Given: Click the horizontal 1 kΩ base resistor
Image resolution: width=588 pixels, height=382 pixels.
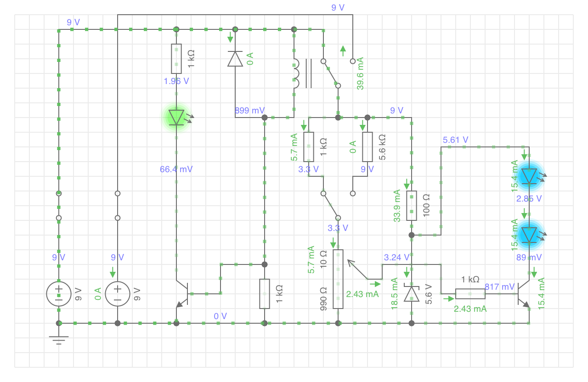Looking at the screenshot, I should click(470, 294).
